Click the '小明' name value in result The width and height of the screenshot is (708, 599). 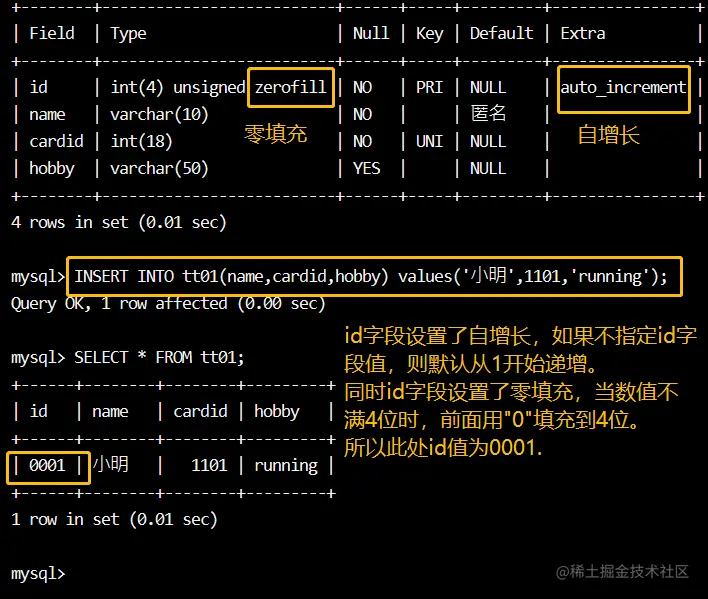point(111,464)
